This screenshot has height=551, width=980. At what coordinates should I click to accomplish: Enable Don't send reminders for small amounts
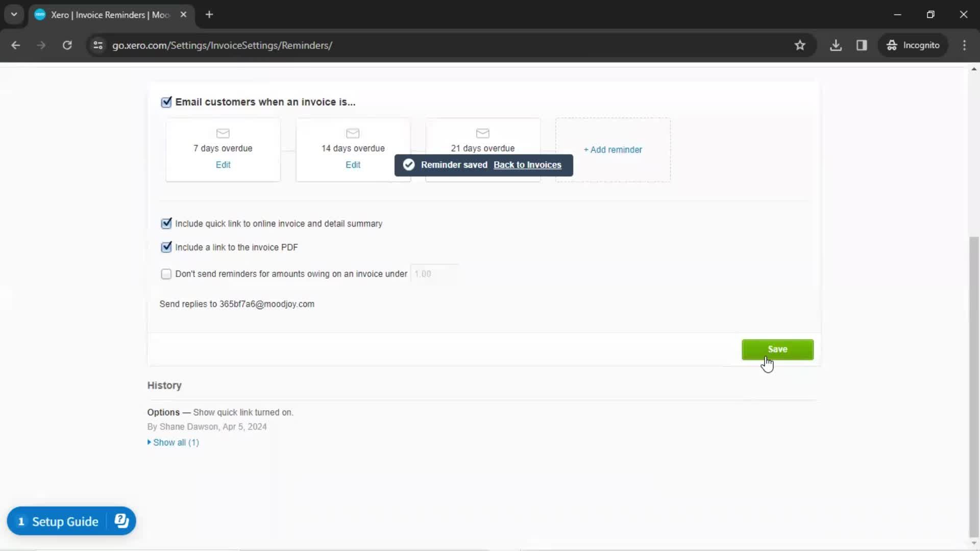click(x=166, y=274)
